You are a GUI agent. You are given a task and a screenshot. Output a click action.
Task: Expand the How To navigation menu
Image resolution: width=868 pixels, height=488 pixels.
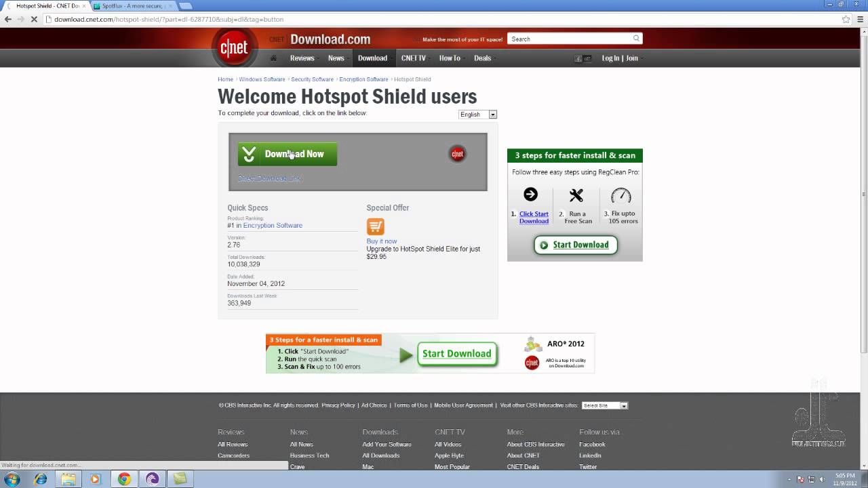coord(451,58)
